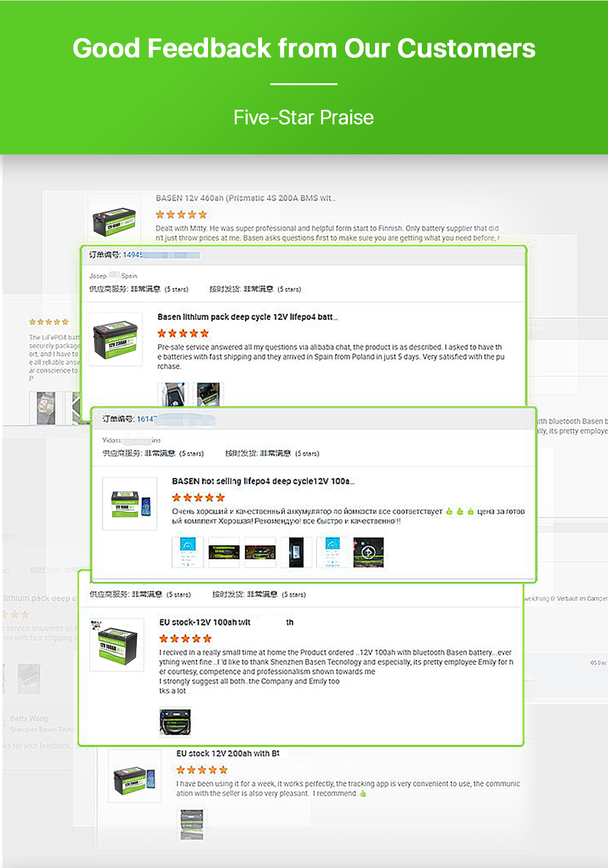This screenshot has height=868, width=608.
Task: Open BASEN hot selling lifepo4 review title
Action: click(x=263, y=481)
